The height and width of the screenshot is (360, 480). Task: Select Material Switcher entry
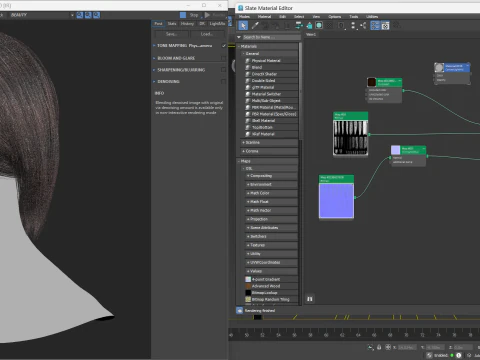point(271,94)
